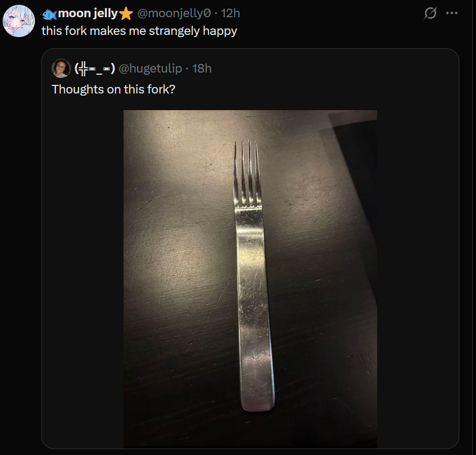Click the fork's tines in the photo
Image resolution: width=476 pixels, height=455 pixels.
pos(247,172)
